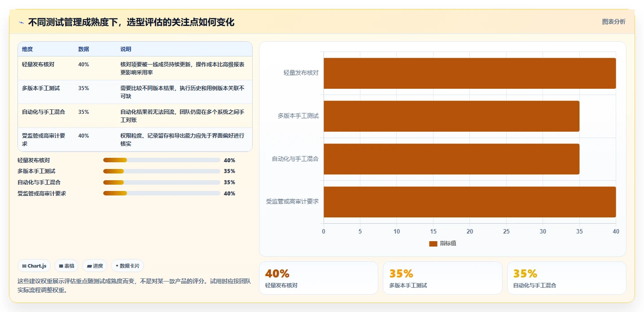Click the 受监管或高审计要求 y-axis label in the chart
The height and width of the screenshot is (312, 644).
[x=292, y=202]
